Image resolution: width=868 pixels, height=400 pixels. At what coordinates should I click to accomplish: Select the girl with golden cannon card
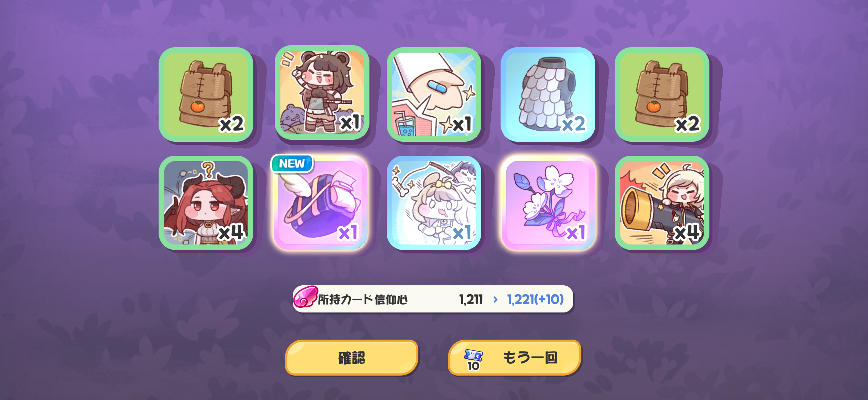662,203
